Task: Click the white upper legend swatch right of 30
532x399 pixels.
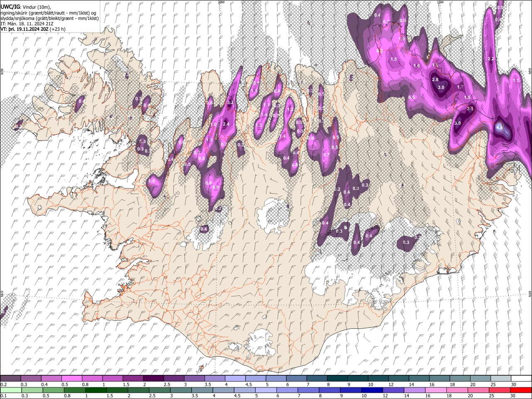Action: pos(522,378)
